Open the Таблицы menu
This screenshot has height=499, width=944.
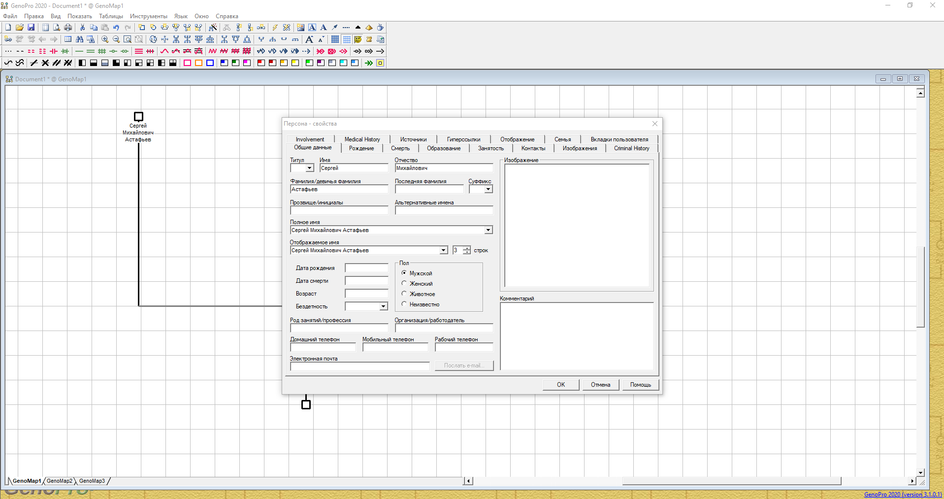[x=111, y=16]
